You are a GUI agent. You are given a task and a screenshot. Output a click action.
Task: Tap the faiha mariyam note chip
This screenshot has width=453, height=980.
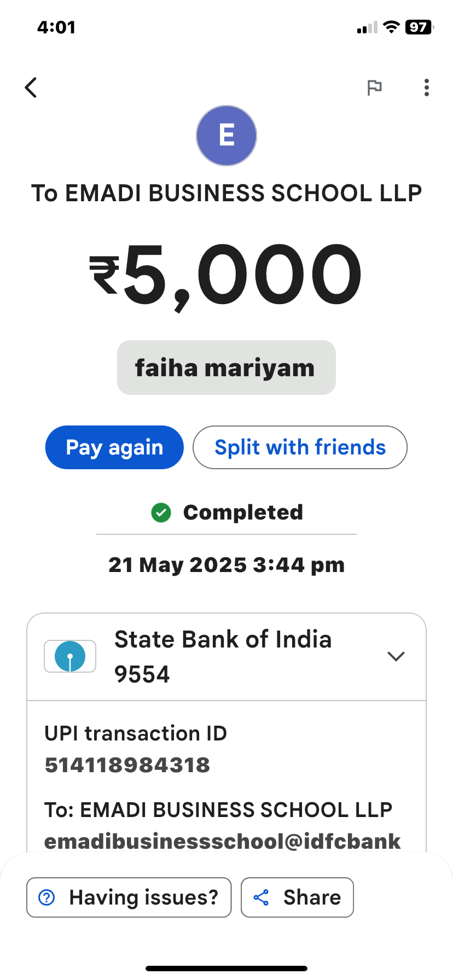(226, 367)
